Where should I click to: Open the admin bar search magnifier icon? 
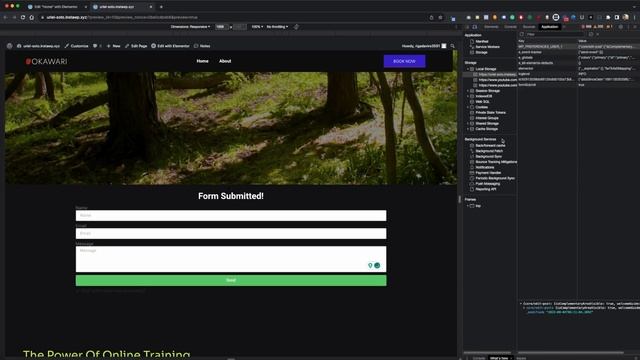[452, 46]
